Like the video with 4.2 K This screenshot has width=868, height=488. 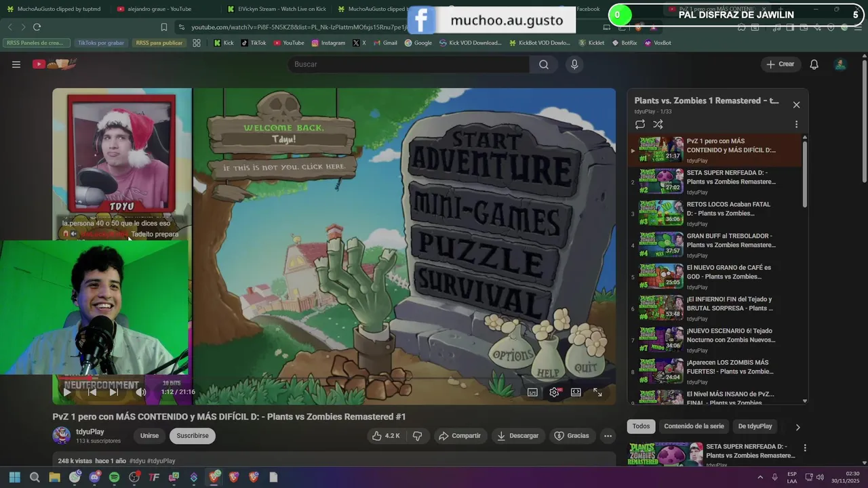click(385, 436)
